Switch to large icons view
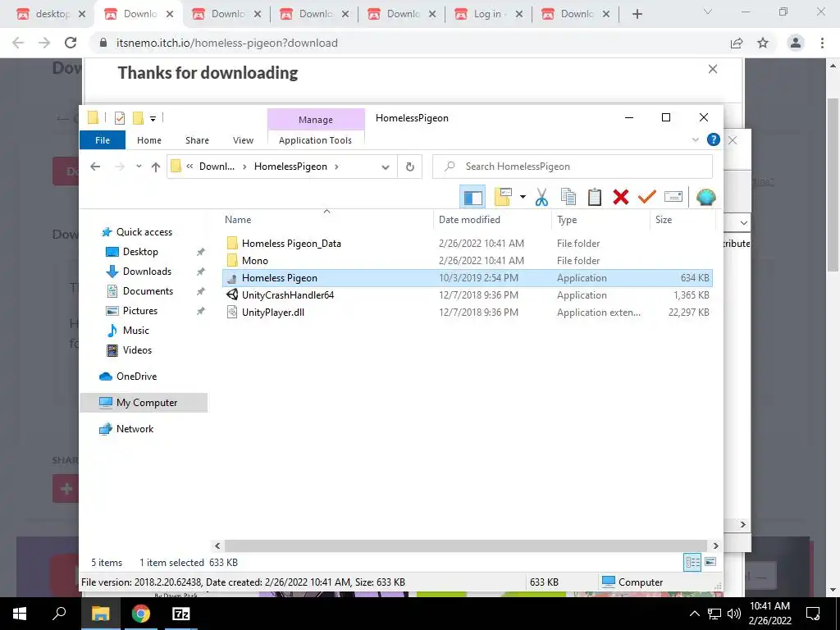Viewport: 840px width, 630px height. [710, 563]
